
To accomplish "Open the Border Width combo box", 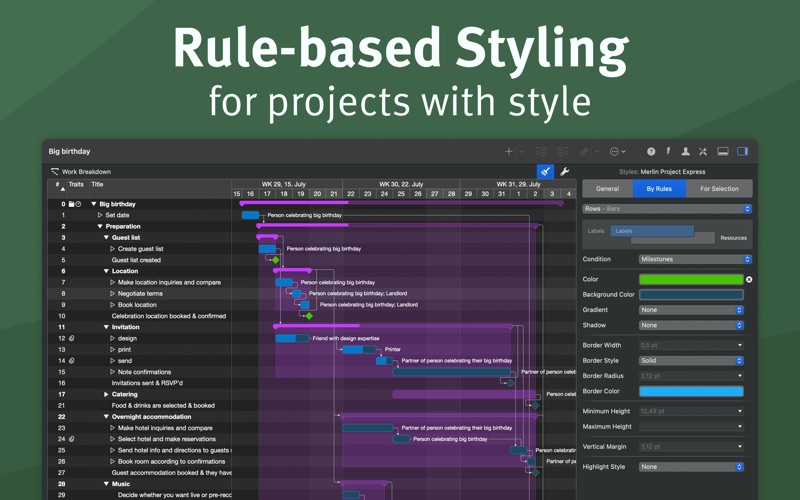I will coord(691,345).
